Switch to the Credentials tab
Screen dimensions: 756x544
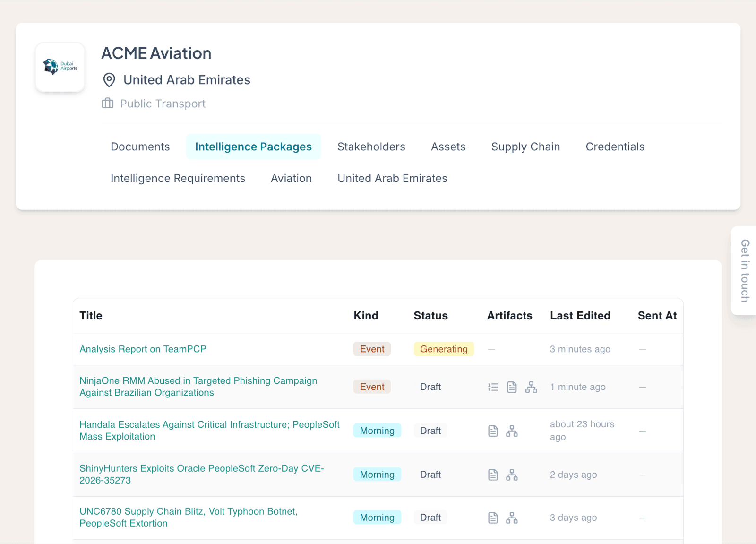point(615,147)
